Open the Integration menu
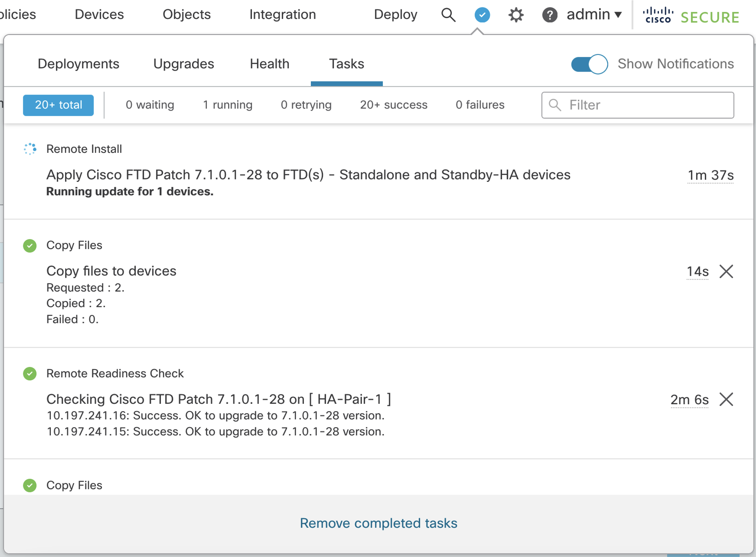The width and height of the screenshot is (756, 557). pos(283,14)
